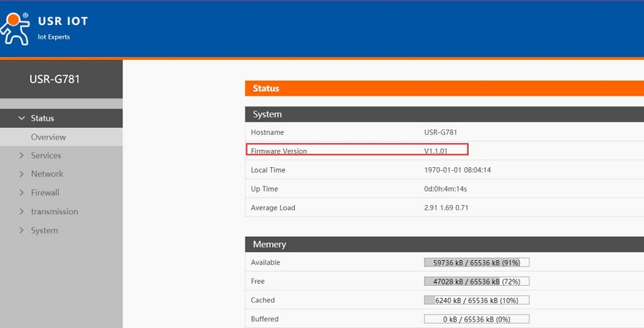
Task: Click the Cached memory bar showing 10%
Action: (x=477, y=300)
